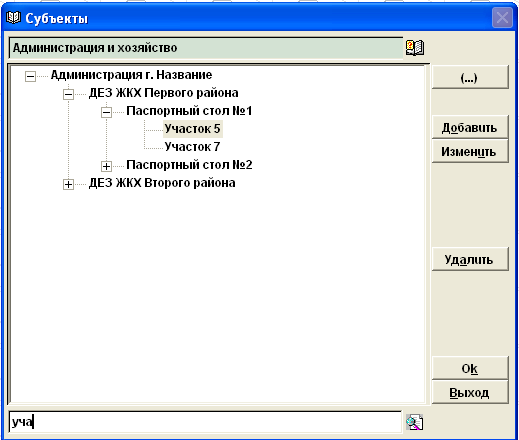
Task: Expand Паспортный стол №2 node
Action: 106,166
